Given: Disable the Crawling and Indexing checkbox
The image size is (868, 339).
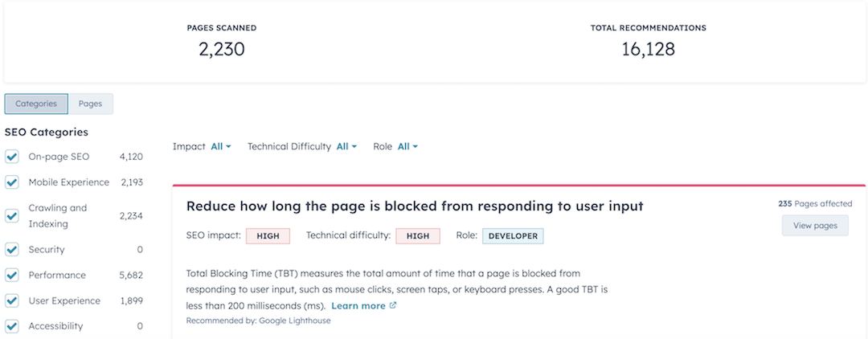Looking at the screenshot, I should pos(12,215).
